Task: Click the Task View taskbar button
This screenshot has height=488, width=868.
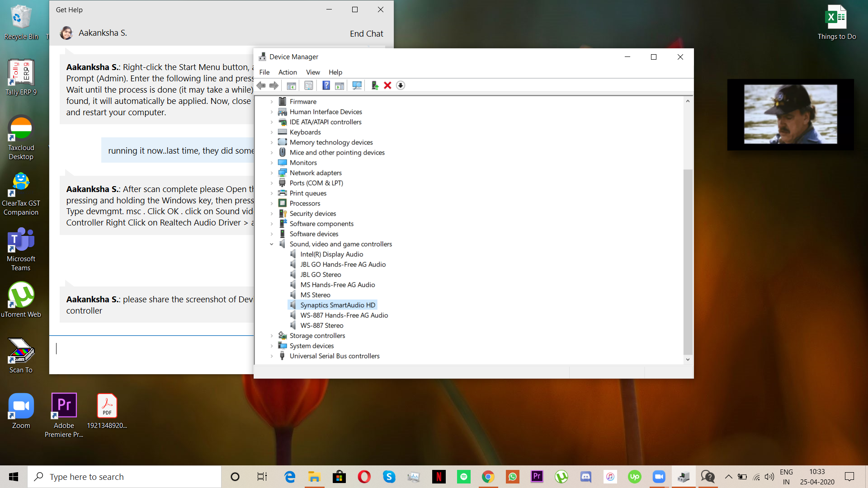Action: point(262,477)
